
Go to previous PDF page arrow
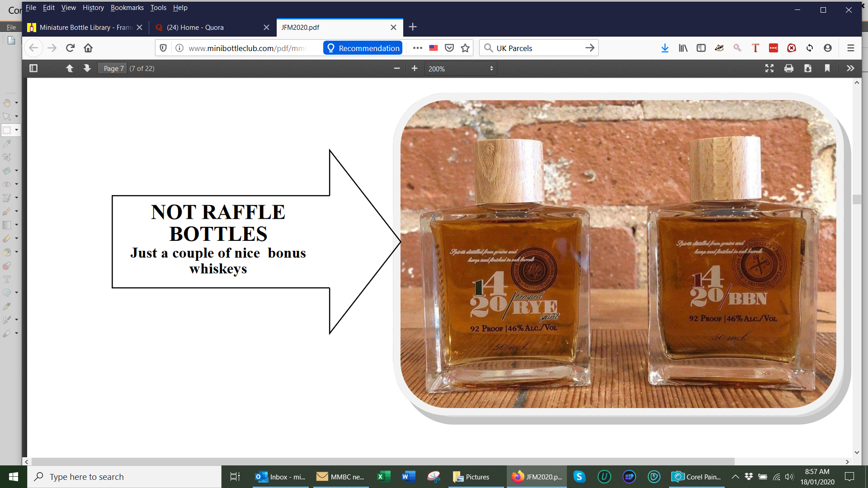pos(70,68)
